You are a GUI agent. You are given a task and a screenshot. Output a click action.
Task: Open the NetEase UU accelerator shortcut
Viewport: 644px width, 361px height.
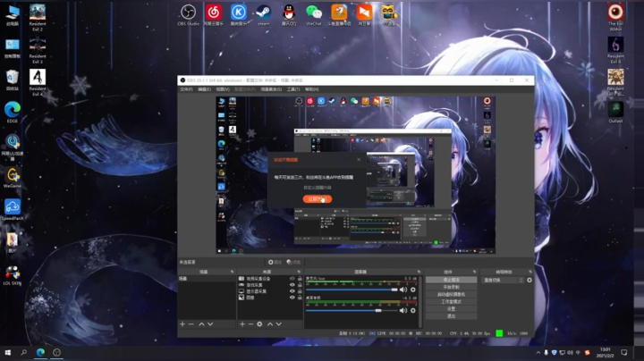[13, 147]
